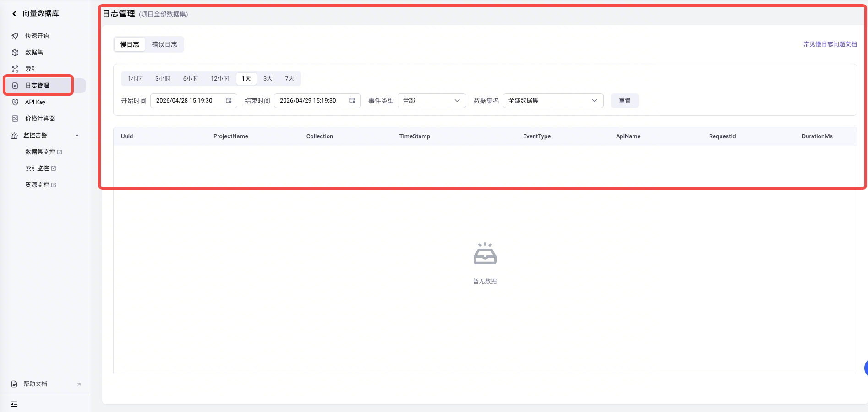This screenshot has width=868, height=412.
Task: Switch to the 错误日志 tab
Action: [164, 44]
